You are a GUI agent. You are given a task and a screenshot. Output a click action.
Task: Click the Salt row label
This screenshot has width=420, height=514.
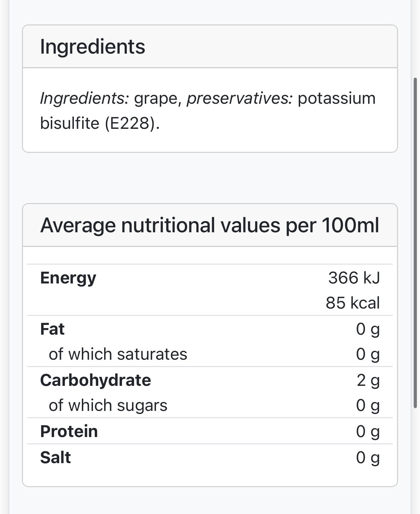[x=55, y=458]
